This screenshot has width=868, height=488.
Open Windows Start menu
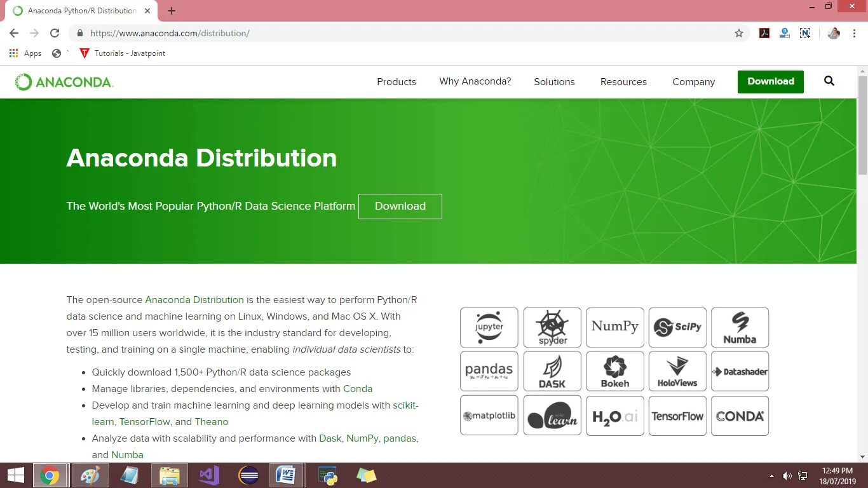pos(15,475)
